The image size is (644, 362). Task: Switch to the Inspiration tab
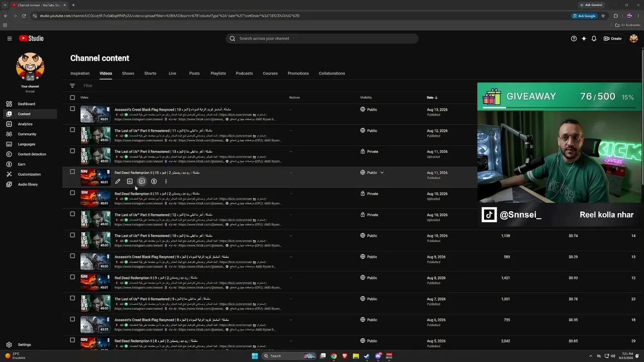point(80,73)
